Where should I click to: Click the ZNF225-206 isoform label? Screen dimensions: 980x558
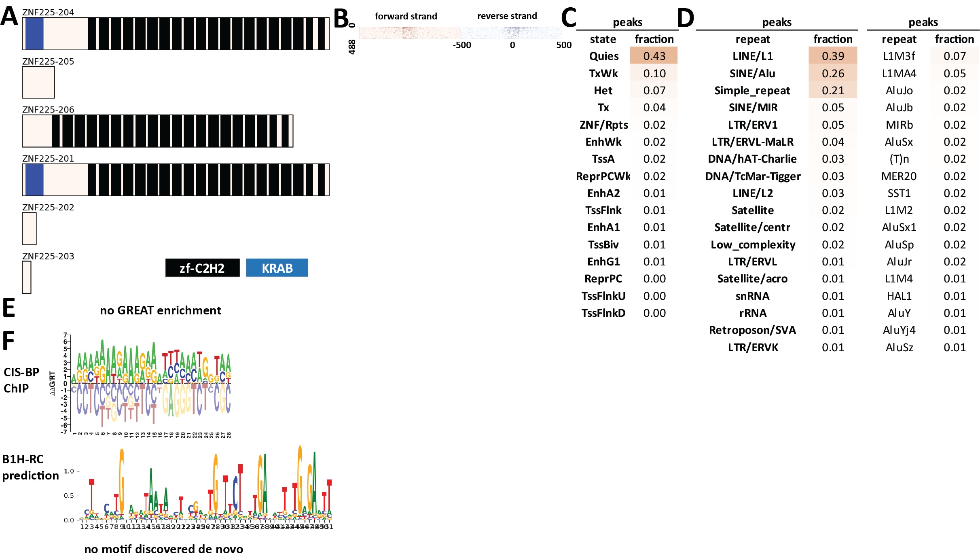pos(48,110)
